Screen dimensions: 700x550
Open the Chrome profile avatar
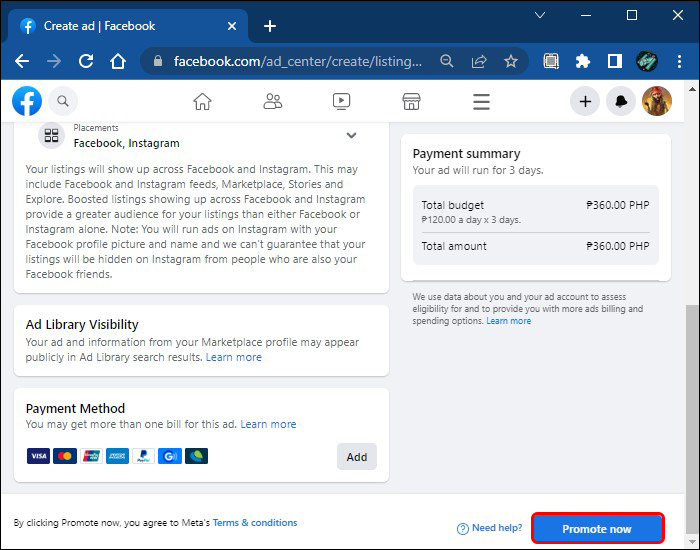(x=647, y=61)
